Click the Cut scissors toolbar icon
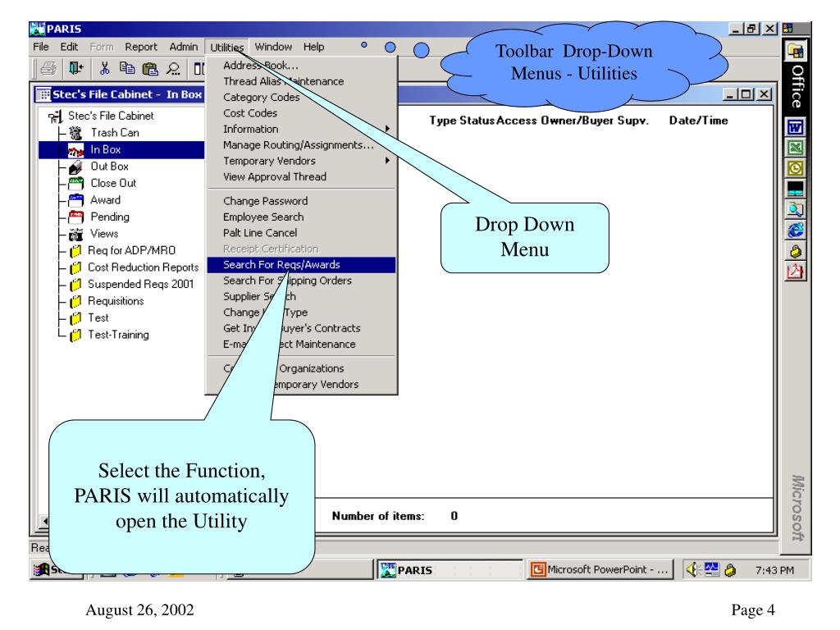The image size is (840, 630). [x=104, y=68]
